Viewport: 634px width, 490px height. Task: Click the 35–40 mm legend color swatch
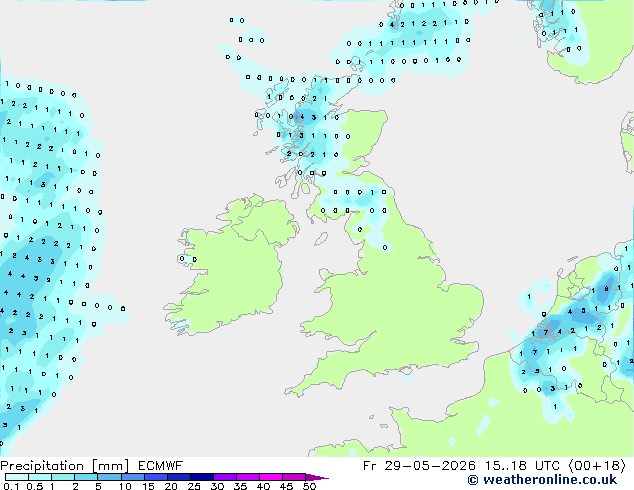(x=247, y=477)
